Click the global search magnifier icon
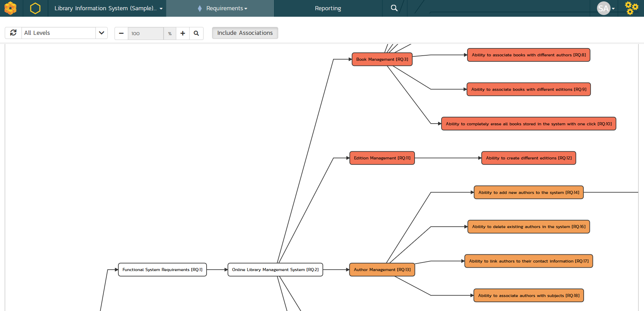The image size is (644, 311). [394, 8]
